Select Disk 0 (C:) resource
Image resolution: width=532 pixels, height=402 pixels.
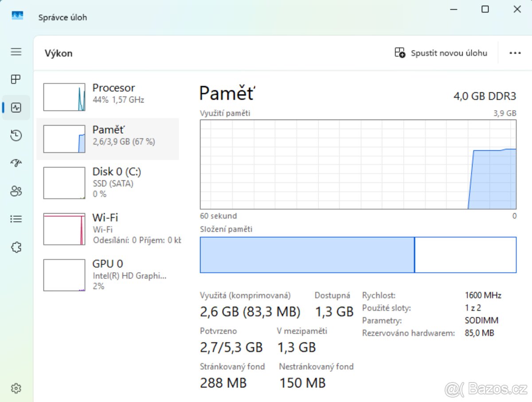point(108,183)
